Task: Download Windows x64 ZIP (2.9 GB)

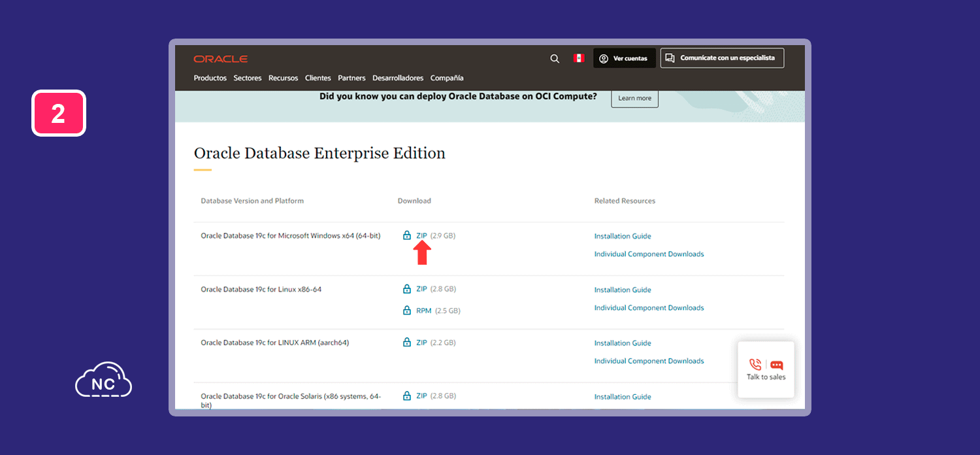Action: click(x=421, y=235)
